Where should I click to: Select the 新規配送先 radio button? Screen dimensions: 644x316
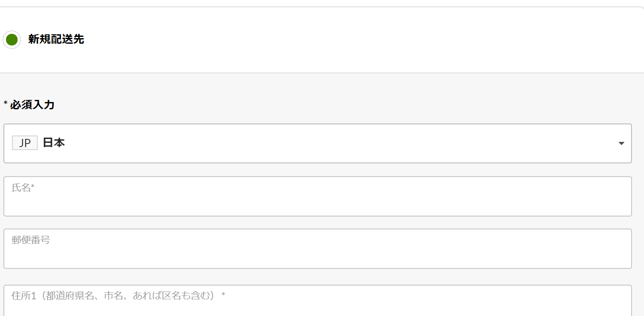pos(12,40)
